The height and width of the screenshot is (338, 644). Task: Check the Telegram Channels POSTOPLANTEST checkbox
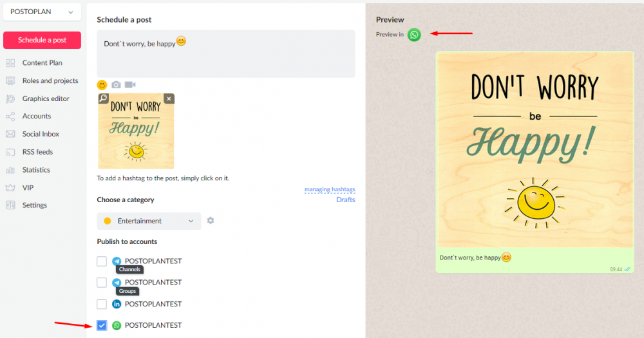(x=102, y=261)
